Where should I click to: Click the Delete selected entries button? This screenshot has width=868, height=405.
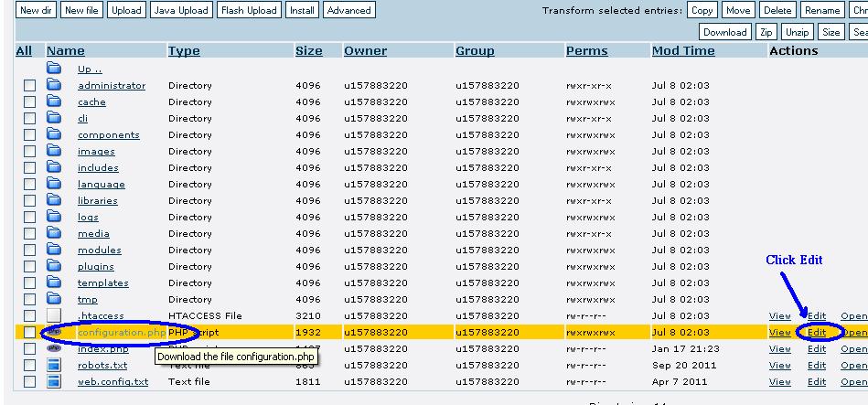[x=777, y=10]
